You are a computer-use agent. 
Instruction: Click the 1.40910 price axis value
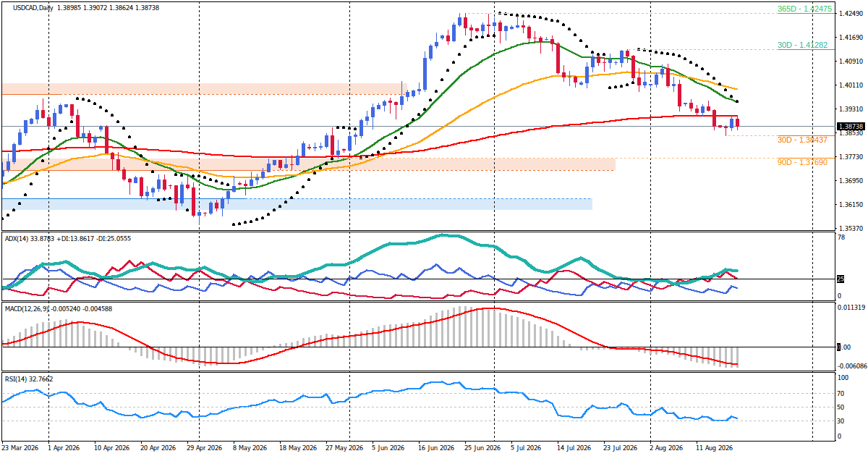click(851, 61)
